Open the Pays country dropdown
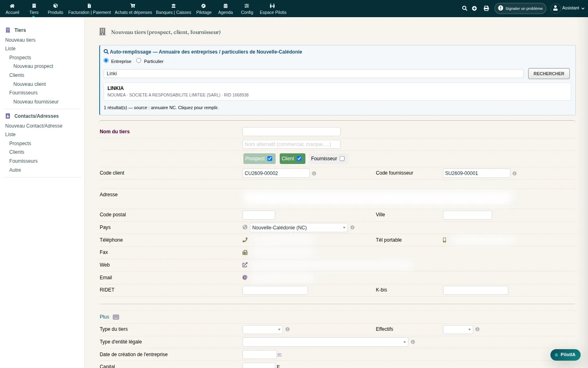 click(x=299, y=228)
